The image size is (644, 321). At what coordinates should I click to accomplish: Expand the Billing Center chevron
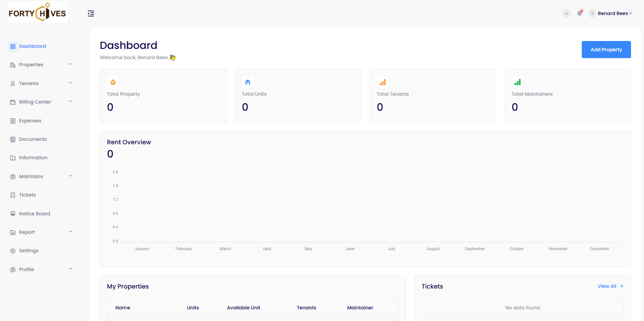[70, 102]
